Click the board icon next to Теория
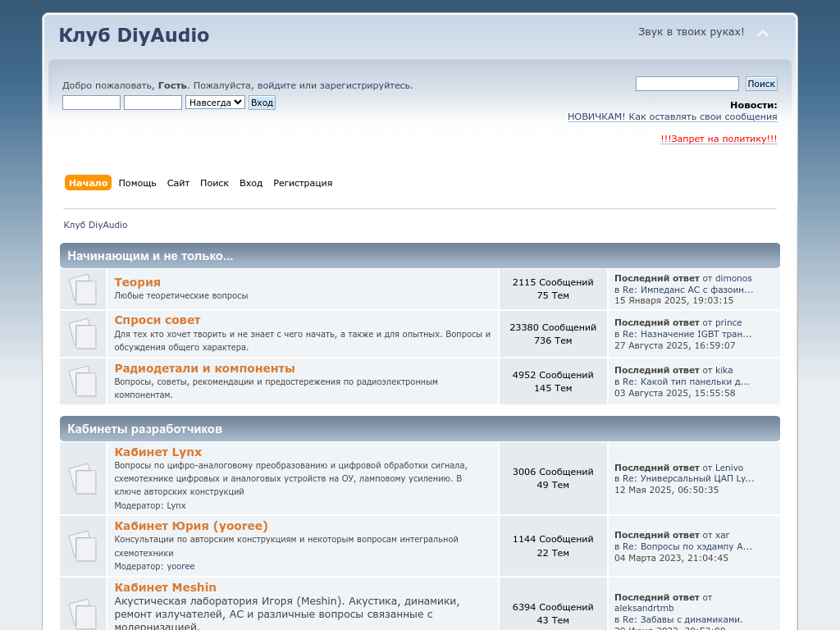This screenshot has height=630, width=840. pyautogui.click(x=83, y=290)
